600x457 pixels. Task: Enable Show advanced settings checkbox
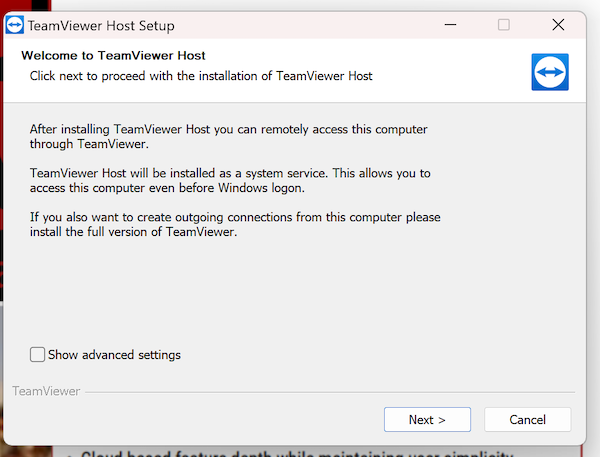coord(38,355)
